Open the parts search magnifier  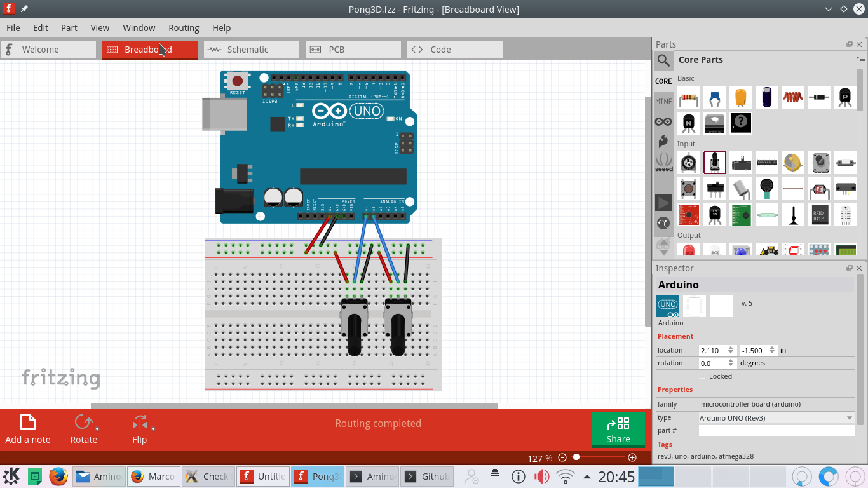pos(663,61)
